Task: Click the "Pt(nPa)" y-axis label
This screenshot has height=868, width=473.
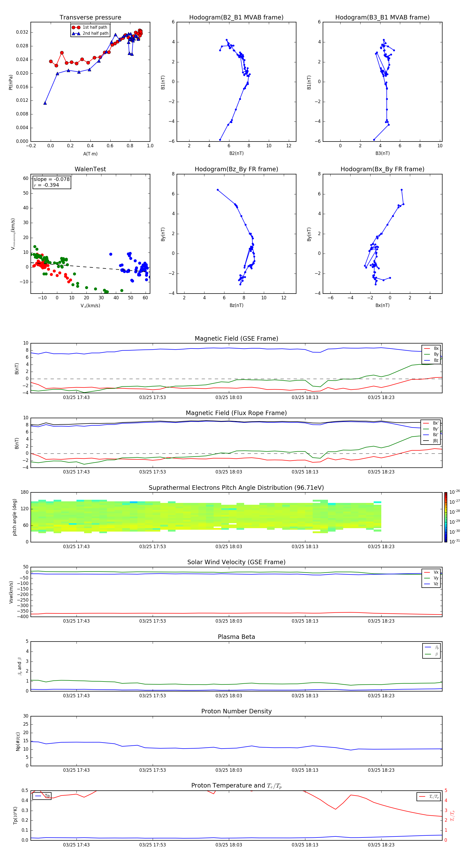Action: (x=11, y=82)
